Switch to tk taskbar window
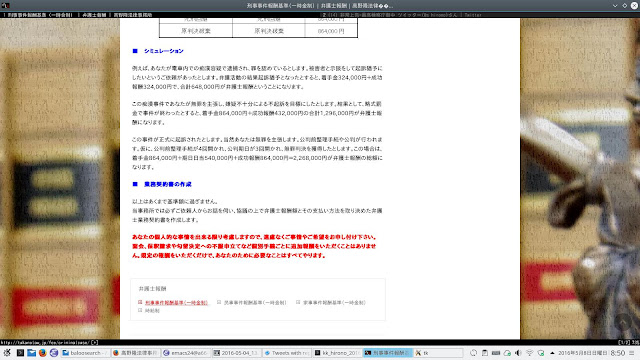640x360 pixels. pyautogui.click(x=438, y=353)
